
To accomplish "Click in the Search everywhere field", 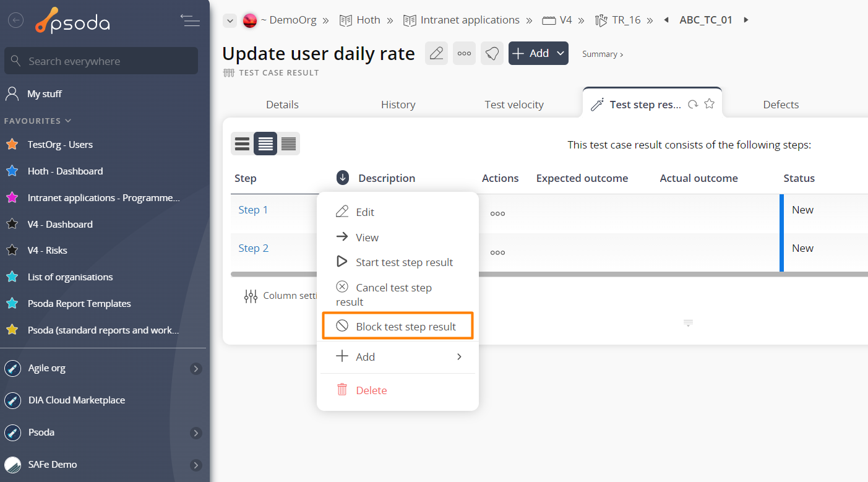I will click(101, 61).
